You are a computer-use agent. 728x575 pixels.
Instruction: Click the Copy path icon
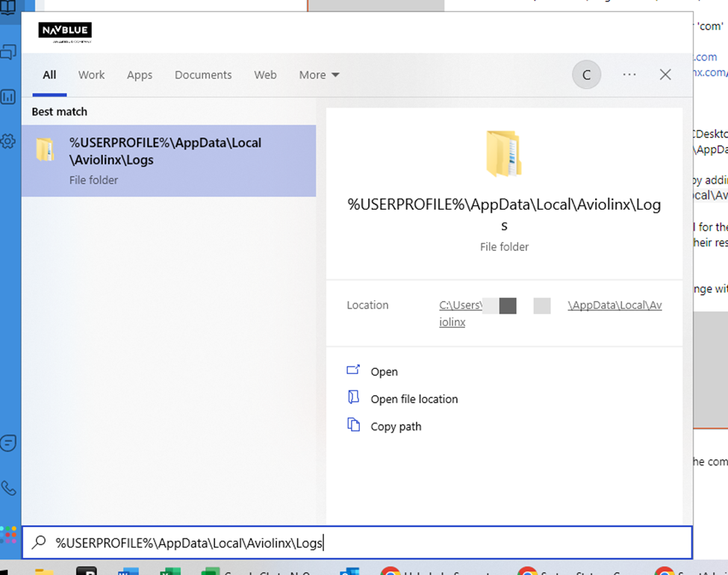point(353,424)
